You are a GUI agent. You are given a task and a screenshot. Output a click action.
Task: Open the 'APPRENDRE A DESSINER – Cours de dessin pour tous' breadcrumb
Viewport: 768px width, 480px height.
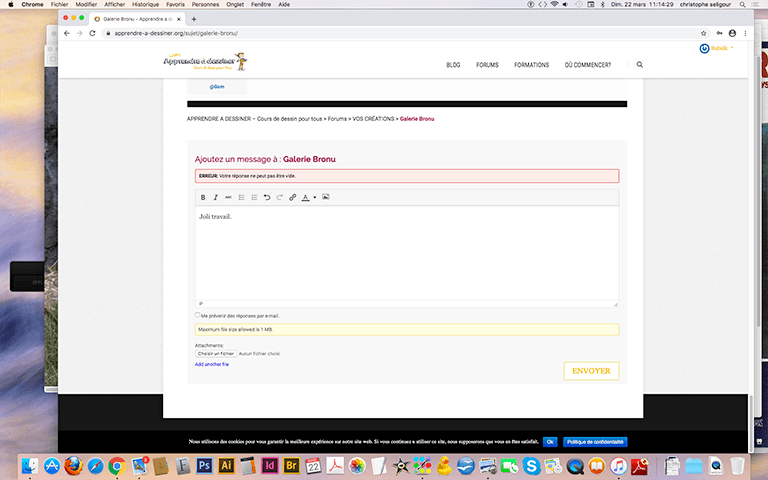(255, 119)
